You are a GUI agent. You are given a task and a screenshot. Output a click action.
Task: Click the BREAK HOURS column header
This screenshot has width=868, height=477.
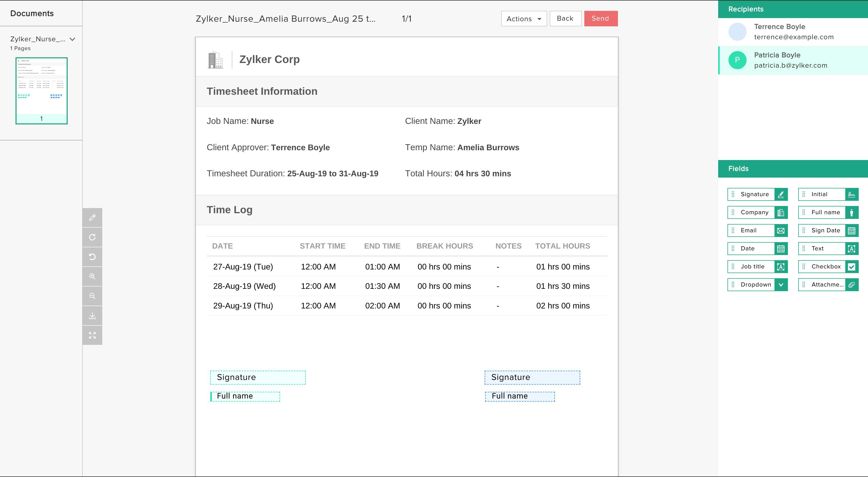click(x=444, y=246)
